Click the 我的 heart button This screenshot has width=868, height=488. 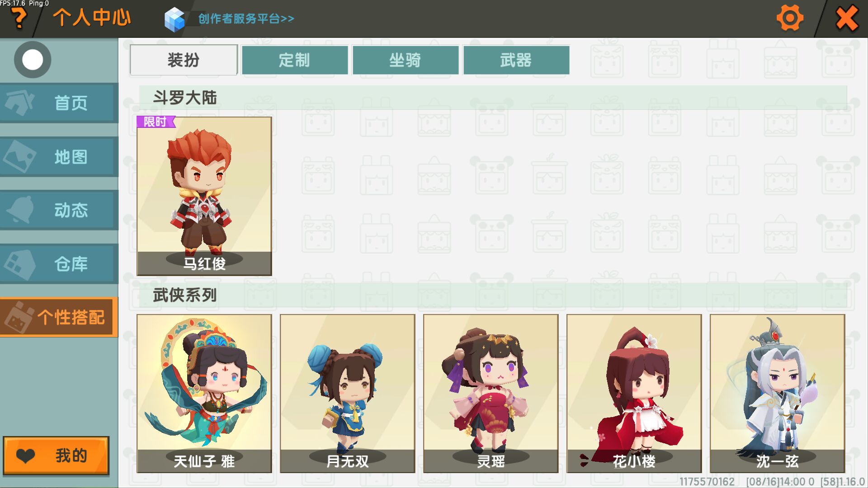click(56, 455)
